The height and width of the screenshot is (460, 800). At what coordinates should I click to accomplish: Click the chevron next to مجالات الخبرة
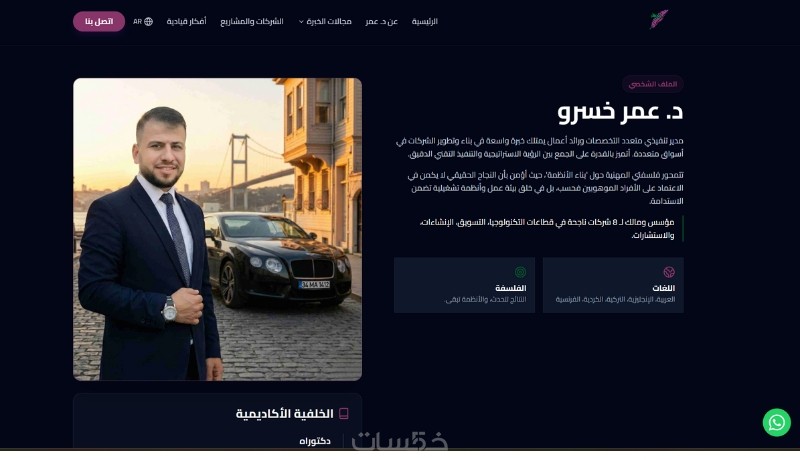tap(301, 22)
